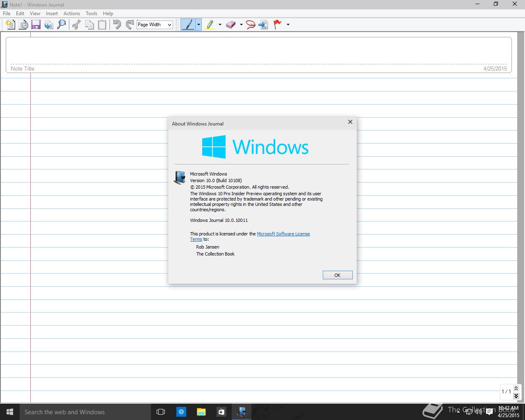Paste using the clipboard icon
Viewport: 525px width, 420px height.
[x=102, y=25]
